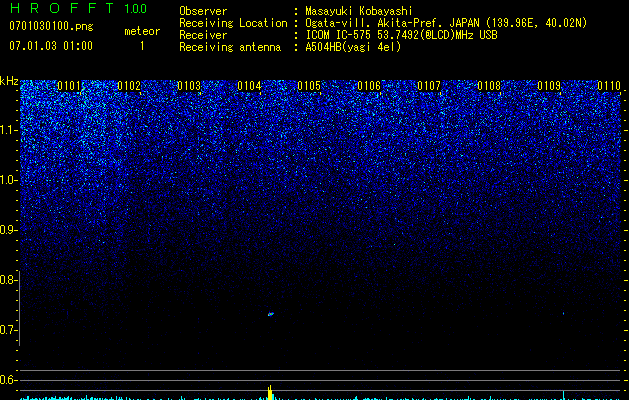Click the date stamp 07.01.03 01:00
Image resolution: width=629 pixels, height=400 pixels.
pyautogui.click(x=51, y=45)
